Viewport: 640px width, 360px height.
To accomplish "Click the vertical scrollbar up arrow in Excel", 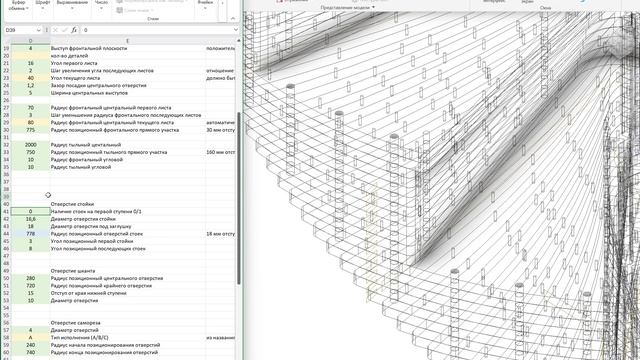I will [x=239, y=40].
